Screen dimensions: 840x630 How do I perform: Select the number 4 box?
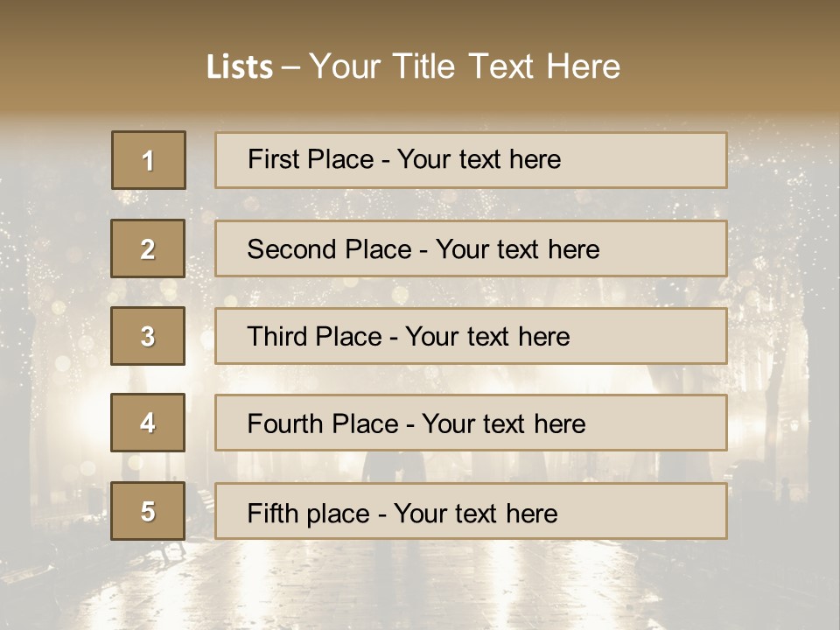coord(148,423)
